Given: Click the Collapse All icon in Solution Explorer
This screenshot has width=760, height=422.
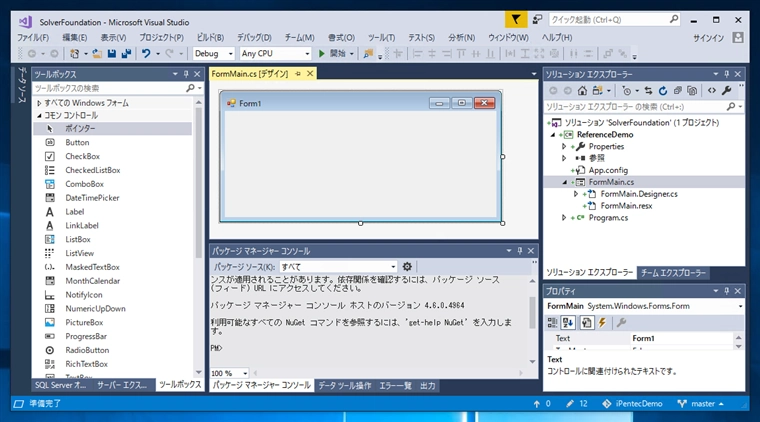Looking at the screenshot, I should [678, 91].
